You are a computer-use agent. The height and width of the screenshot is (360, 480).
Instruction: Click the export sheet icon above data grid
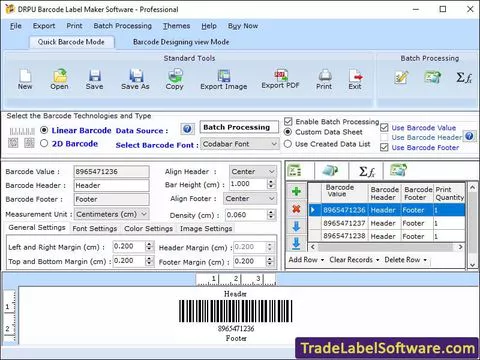click(x=399, y=170)
